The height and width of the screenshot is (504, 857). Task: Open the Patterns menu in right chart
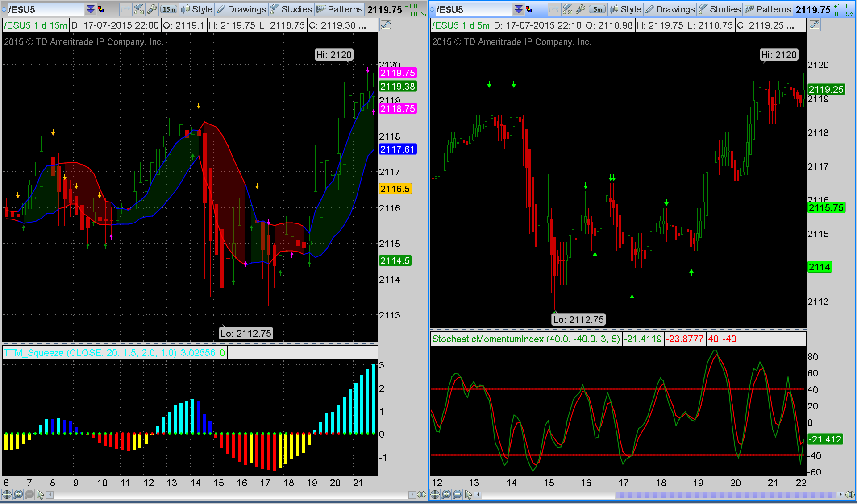tap(768, 9)
